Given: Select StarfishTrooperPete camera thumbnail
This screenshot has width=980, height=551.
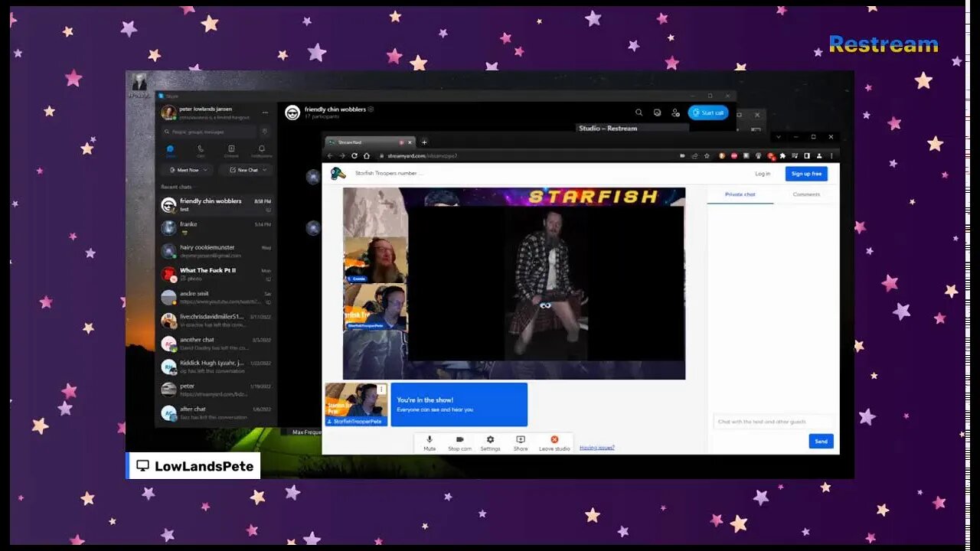Looking at the screenshot, I should (x=356, y=404).
